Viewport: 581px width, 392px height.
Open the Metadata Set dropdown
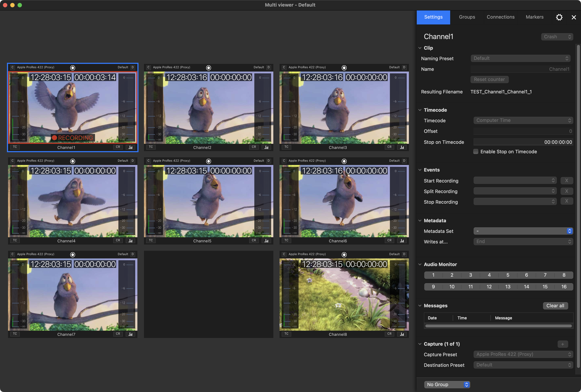tap(523, 231)
